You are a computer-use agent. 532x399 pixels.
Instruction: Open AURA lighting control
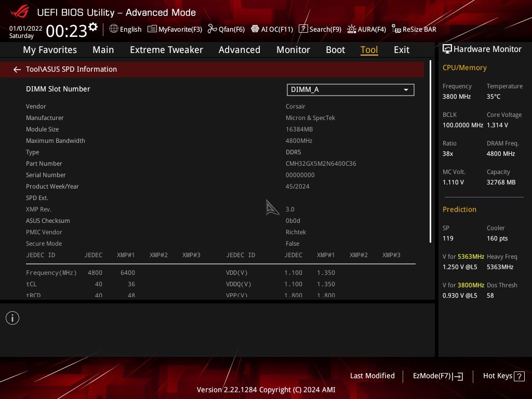(x=367, y=29)
